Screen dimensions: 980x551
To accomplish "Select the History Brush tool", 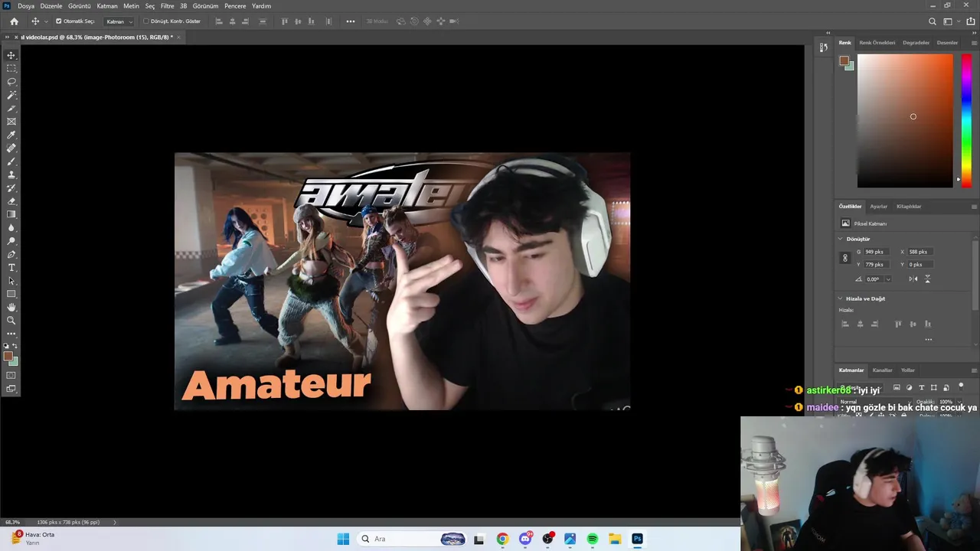I will (x=11, y=187).
